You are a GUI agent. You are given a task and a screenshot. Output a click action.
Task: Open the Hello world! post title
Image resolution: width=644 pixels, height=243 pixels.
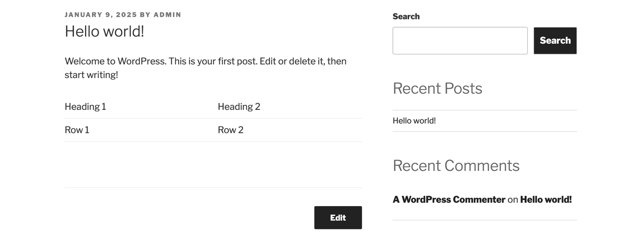click(x=104, y=31)
